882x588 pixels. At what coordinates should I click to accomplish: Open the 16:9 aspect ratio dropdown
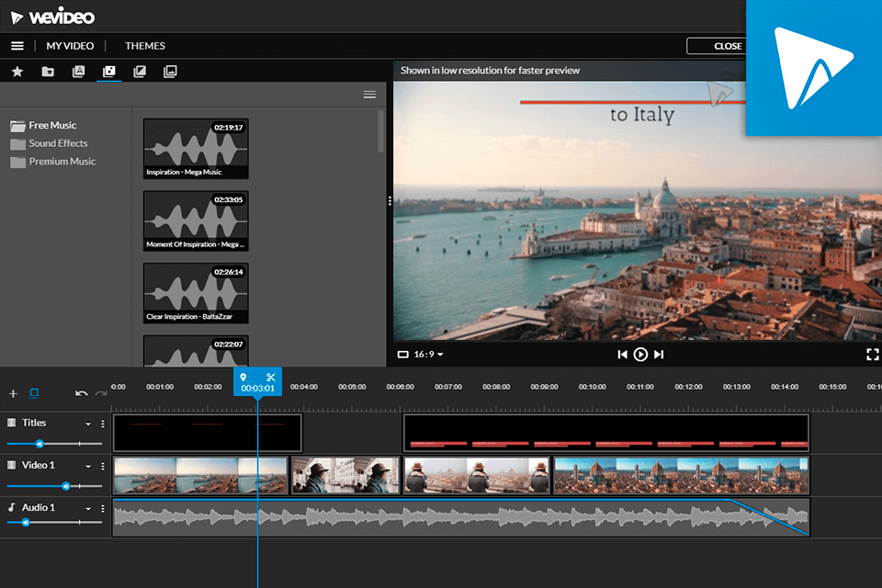click(421, 355)
